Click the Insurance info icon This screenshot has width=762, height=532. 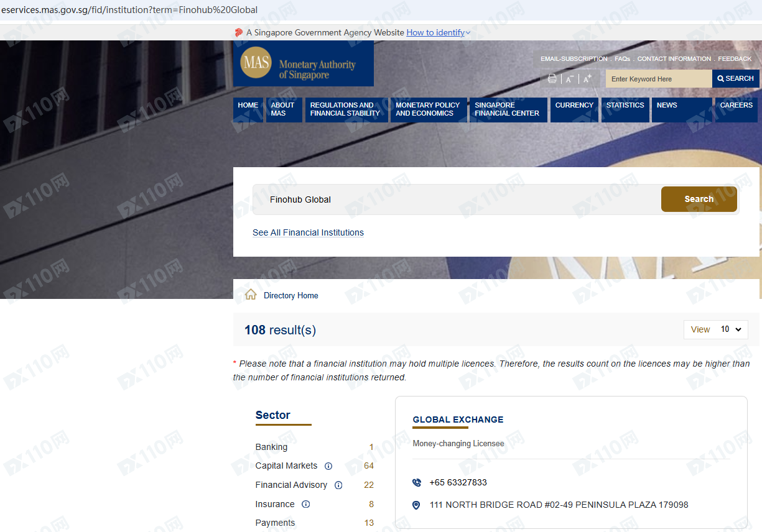tap(306, 504)
